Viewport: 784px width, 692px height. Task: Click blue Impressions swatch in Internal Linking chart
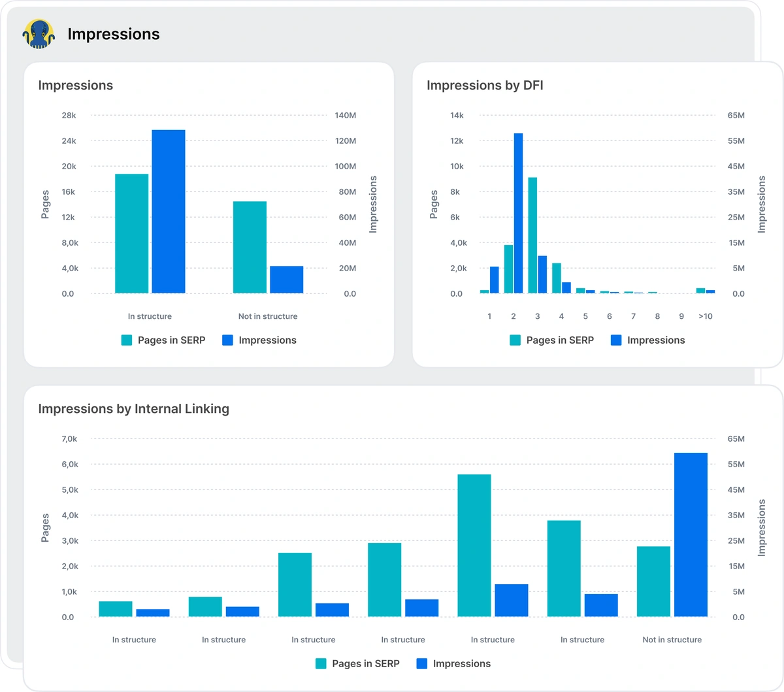pos(422,664)
